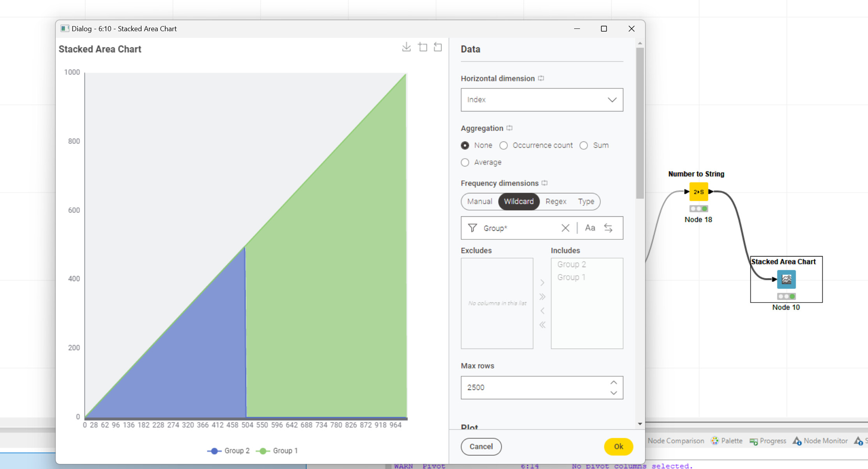Select None aggregation radio button

465,145
